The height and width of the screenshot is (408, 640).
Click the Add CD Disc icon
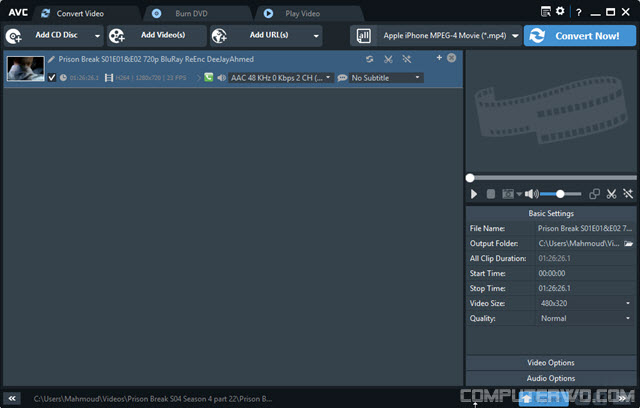13,36
